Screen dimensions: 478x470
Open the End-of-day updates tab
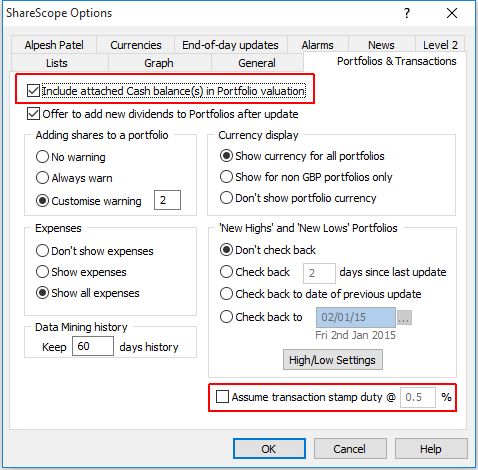point(230,45)
